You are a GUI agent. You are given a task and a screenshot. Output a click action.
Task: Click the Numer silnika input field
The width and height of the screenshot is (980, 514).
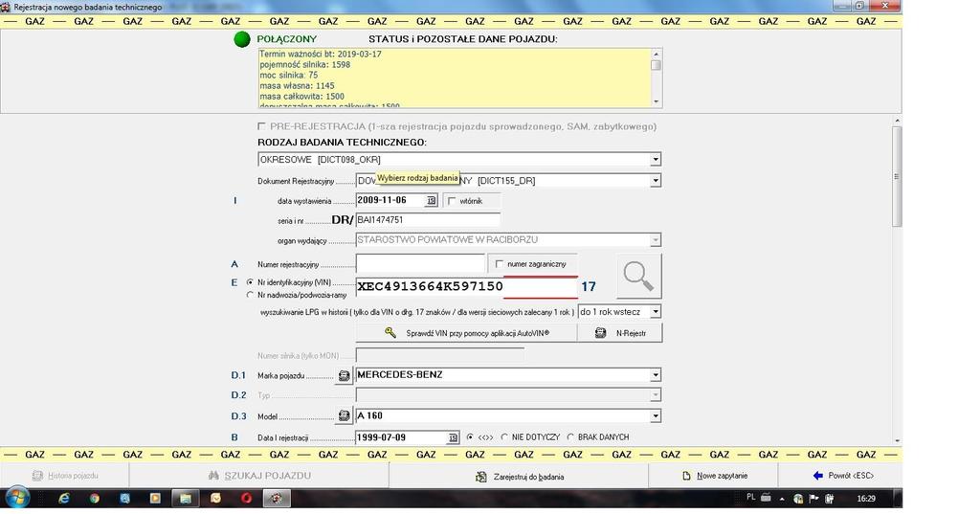[x=440, y=356]
